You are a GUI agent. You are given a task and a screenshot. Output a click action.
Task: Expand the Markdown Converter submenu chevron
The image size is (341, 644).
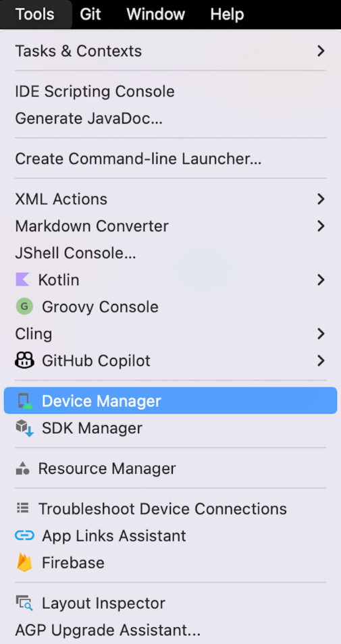tap(321, 226)
